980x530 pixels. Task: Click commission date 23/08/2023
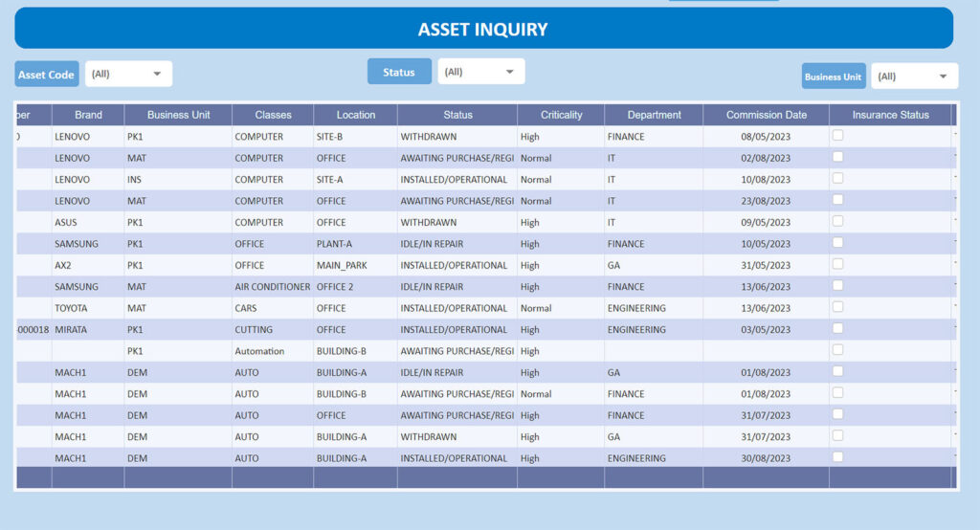click(x=766, y=201)
